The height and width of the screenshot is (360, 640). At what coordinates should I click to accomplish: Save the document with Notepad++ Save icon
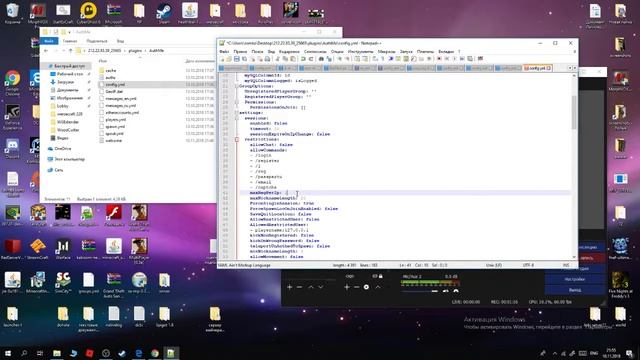click(237, 59)
